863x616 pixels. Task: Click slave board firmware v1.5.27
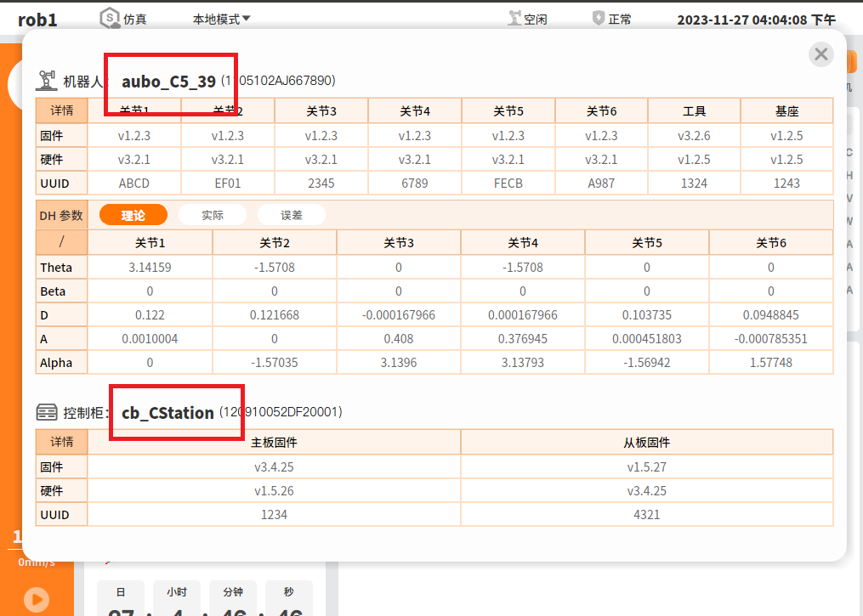(x=647, y=467)
